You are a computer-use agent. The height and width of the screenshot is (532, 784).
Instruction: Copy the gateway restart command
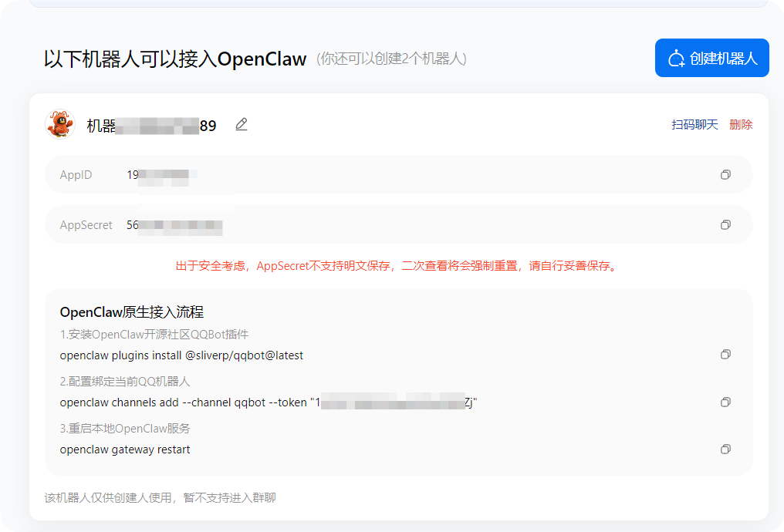click(725, 449)
